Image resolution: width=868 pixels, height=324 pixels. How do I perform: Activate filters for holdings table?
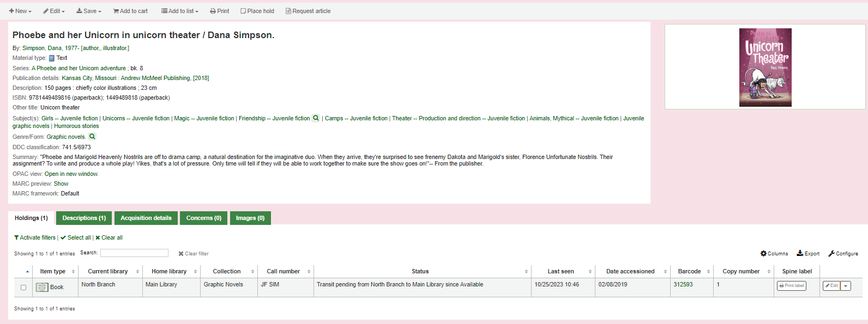(x=35, y=237)
